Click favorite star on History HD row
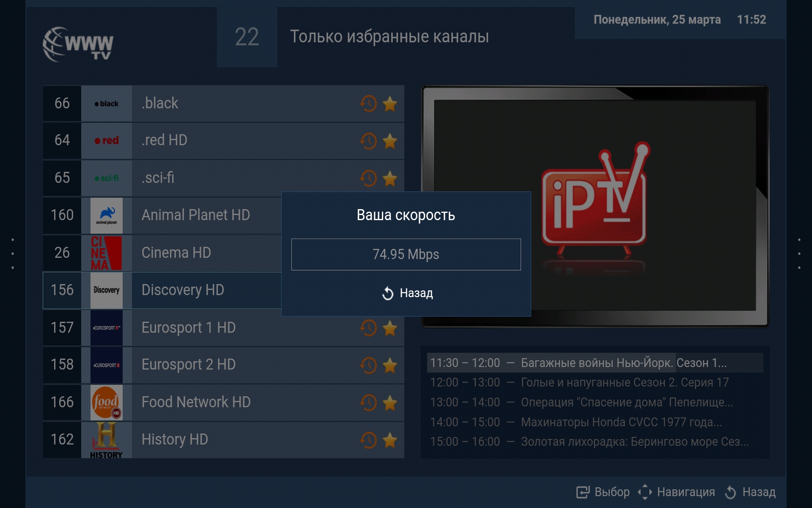Viewport: 812px width, 508px height. point(390,440)
